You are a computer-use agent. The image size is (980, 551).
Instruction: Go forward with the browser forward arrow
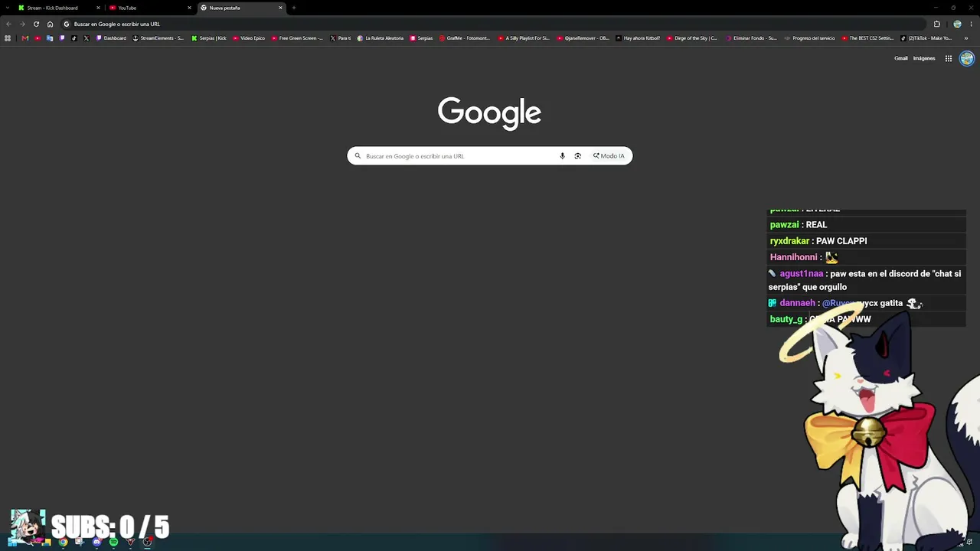22,24
